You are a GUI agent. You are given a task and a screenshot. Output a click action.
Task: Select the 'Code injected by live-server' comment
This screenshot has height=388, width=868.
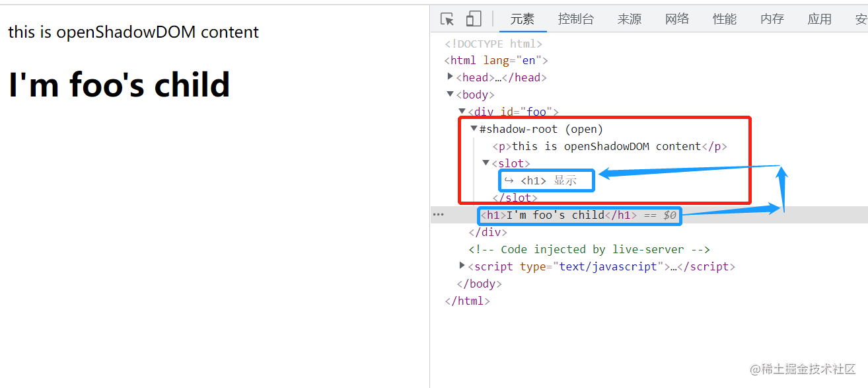589,249
